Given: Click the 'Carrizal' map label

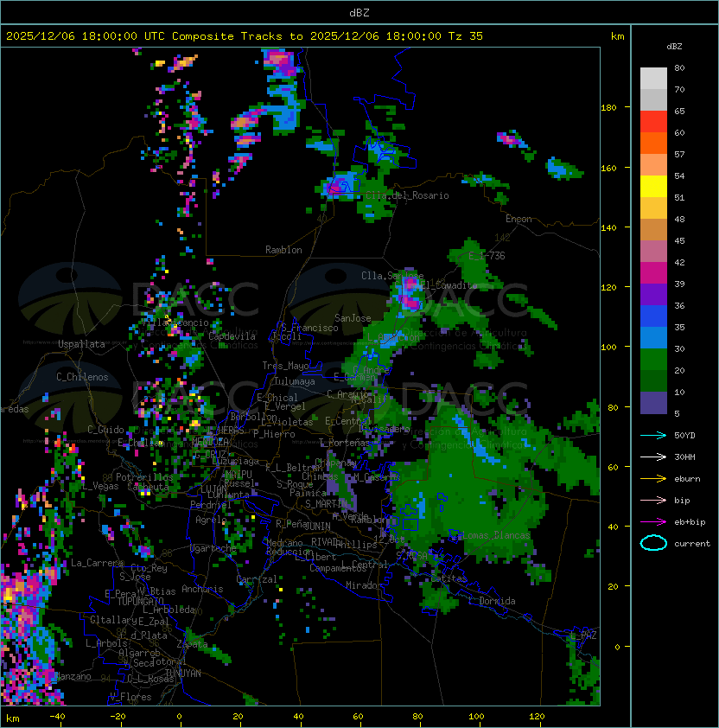Looking at the screenshot, I should [257, 579].
